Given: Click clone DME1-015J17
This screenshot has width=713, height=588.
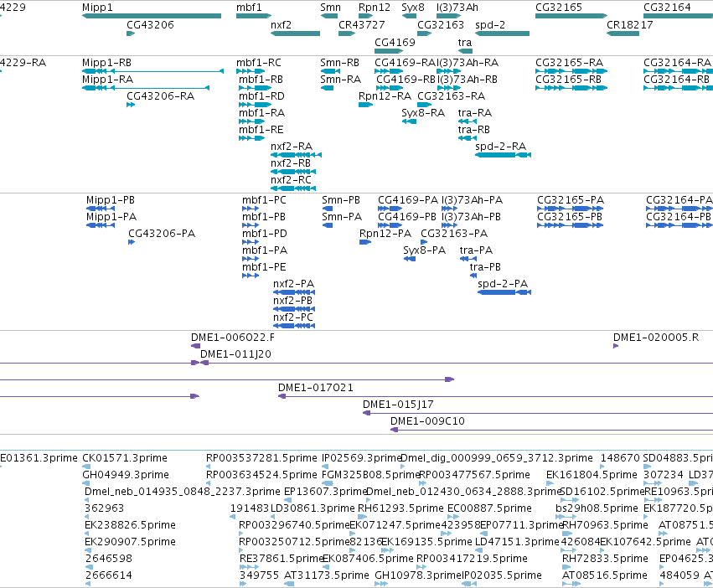Looking at the screenshot, I should click(398, 405).
